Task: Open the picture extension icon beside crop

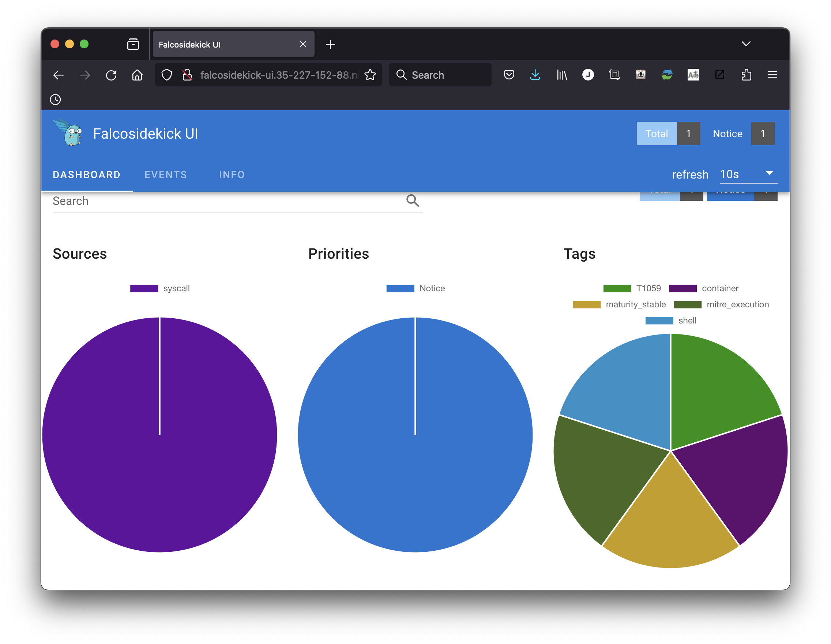Action: [x=641, y=75]
